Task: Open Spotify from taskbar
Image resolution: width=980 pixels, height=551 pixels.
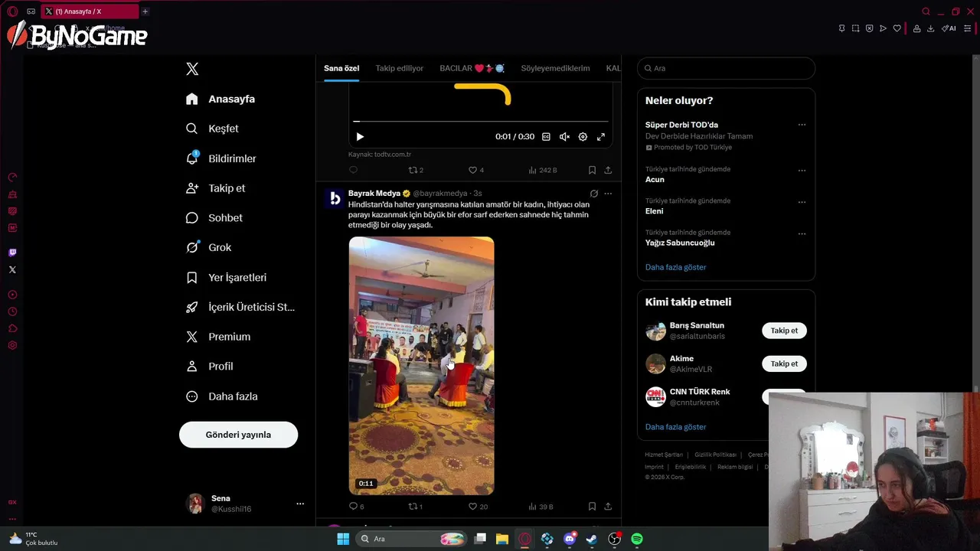Action: (637, 539)
